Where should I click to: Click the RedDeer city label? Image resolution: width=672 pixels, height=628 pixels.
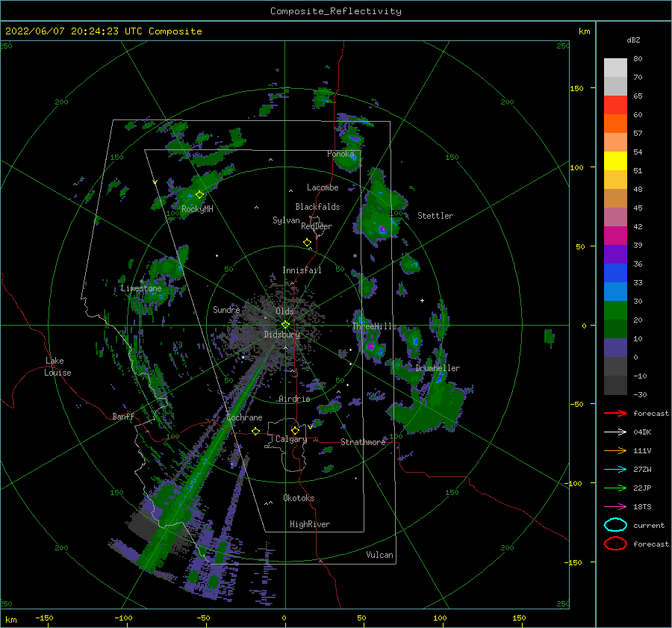[317, 226]
